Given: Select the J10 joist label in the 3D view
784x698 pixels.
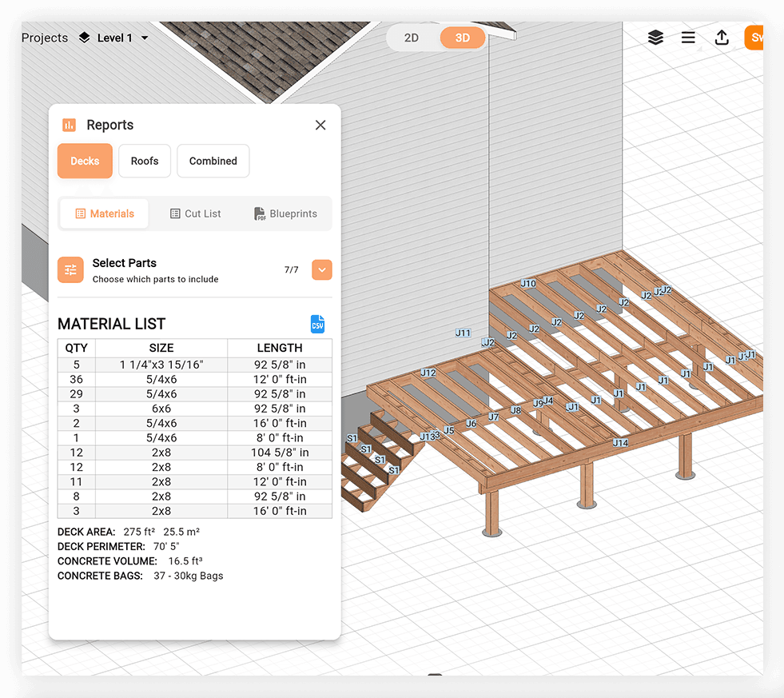Looking at the screenshot, I should [527, 283].
